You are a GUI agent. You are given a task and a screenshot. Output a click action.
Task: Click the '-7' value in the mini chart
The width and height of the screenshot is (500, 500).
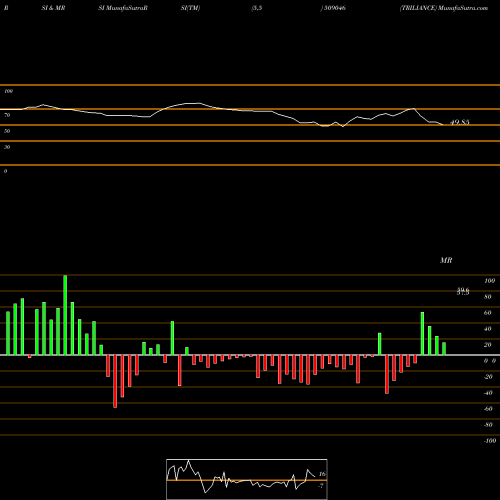(321, 486)
